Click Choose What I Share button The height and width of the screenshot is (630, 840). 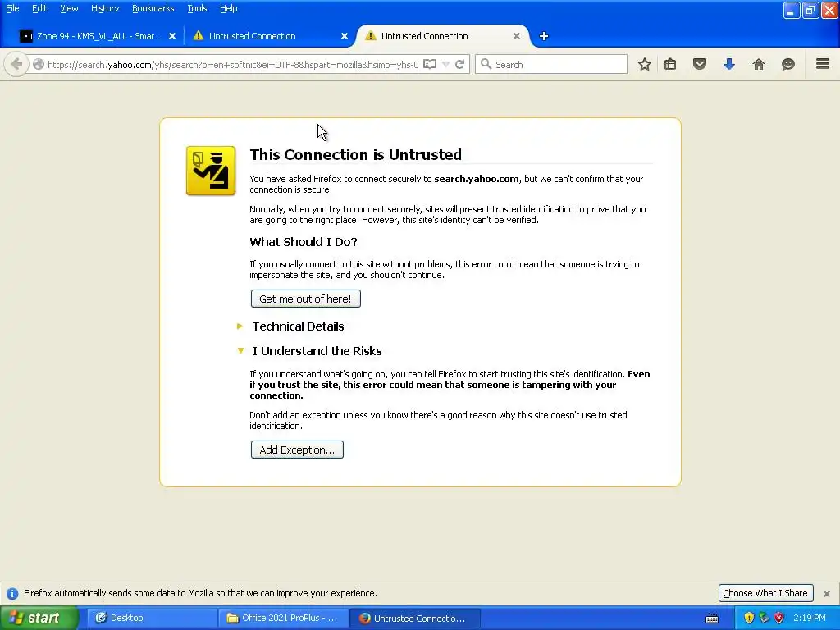coord(765,593)
